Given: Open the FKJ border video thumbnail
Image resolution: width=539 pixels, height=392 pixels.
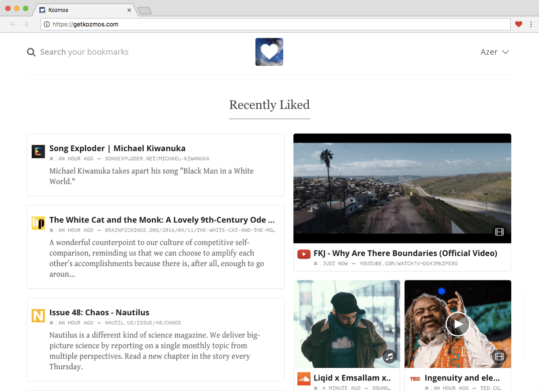Looking at the screenshot, I should [402, 188].
